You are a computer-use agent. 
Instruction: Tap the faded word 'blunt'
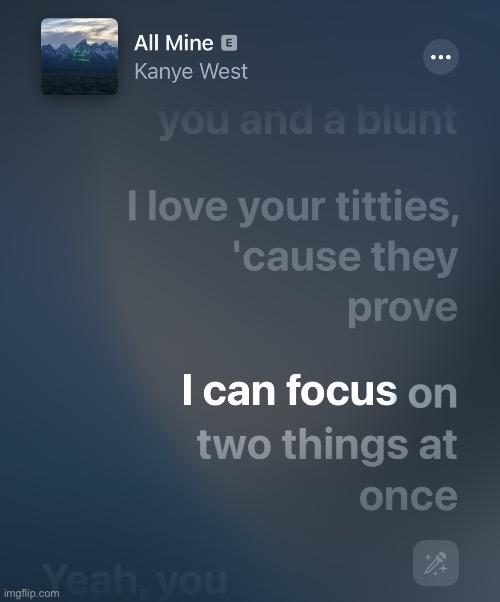point(407,120)
